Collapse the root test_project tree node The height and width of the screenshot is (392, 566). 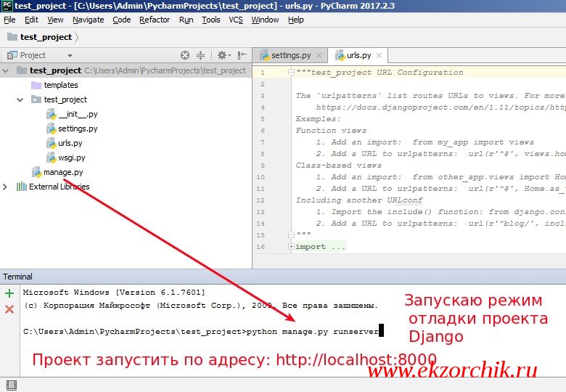5,70
